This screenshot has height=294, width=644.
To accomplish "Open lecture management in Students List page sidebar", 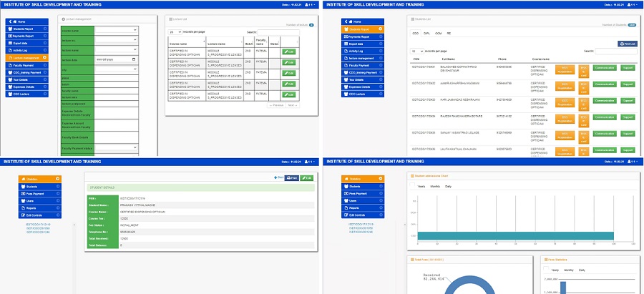I will [x=363, y=59].
